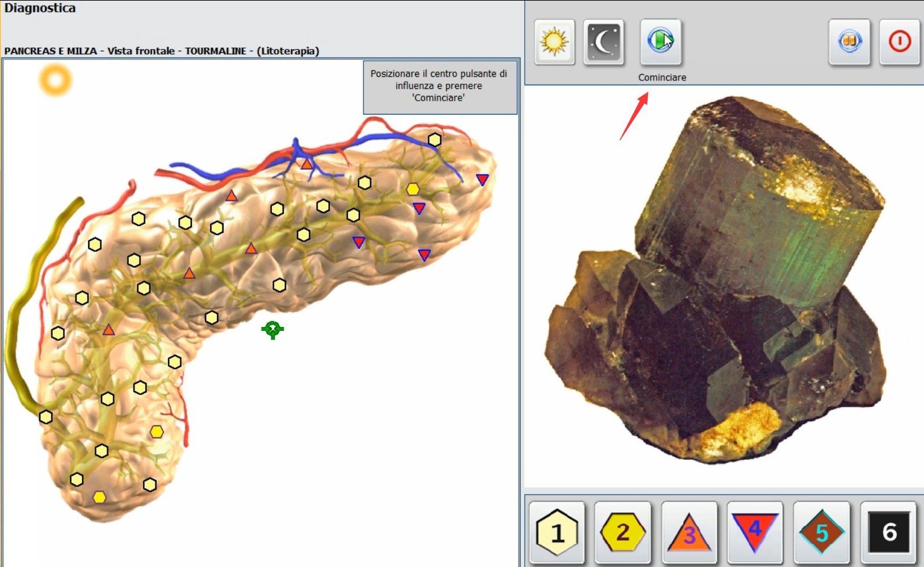
Task: Click the red power exit button
Action: 899,42
